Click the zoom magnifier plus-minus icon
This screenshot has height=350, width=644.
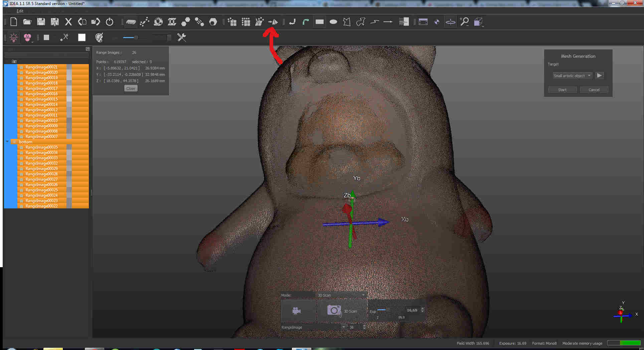[464, 22]
